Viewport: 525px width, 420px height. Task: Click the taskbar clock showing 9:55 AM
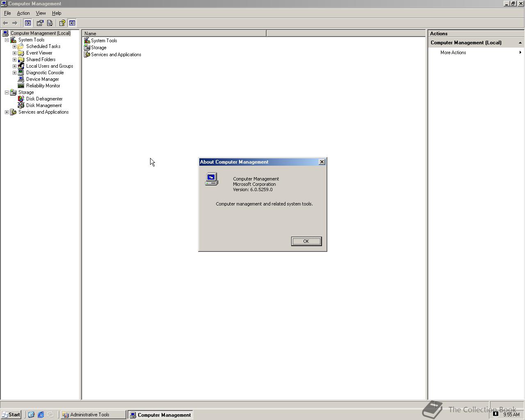[511, 415]
